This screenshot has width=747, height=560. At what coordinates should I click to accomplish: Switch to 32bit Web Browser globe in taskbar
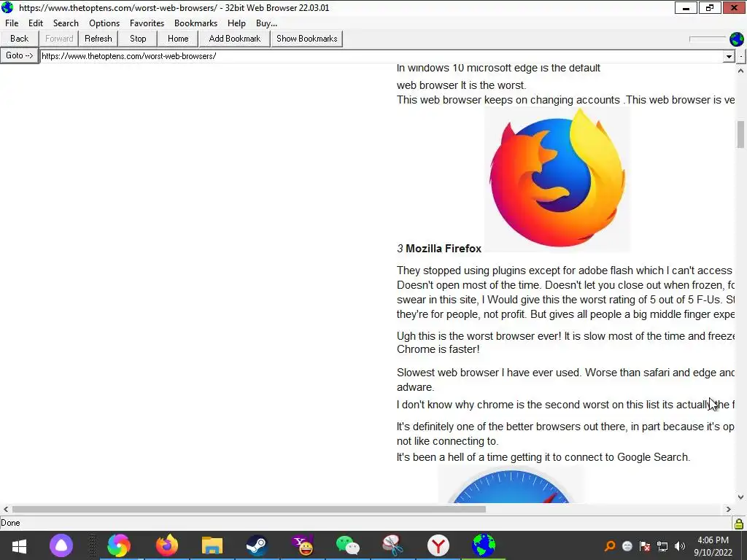tap(484, 545)
